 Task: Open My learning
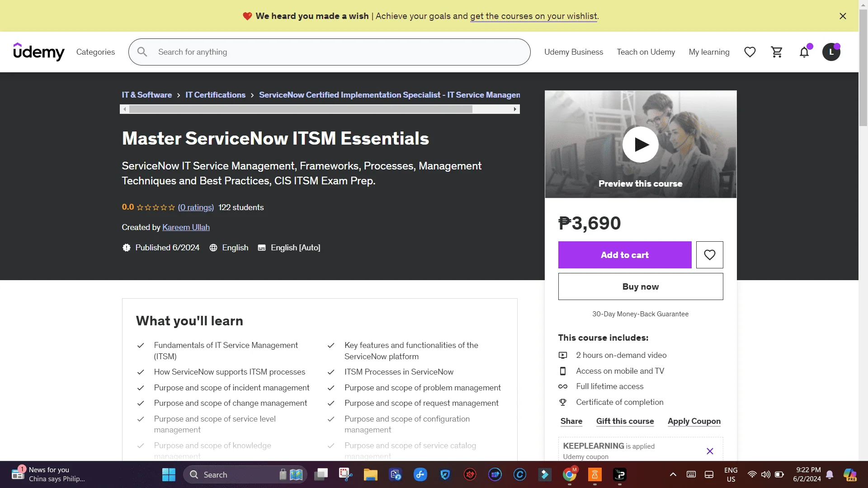(709, 52)
